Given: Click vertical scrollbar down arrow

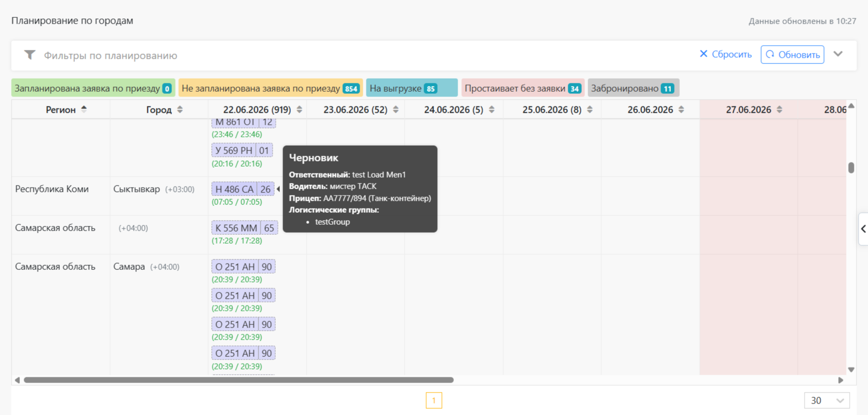Looking at the screenshot, I should click(x=851, y=369).
